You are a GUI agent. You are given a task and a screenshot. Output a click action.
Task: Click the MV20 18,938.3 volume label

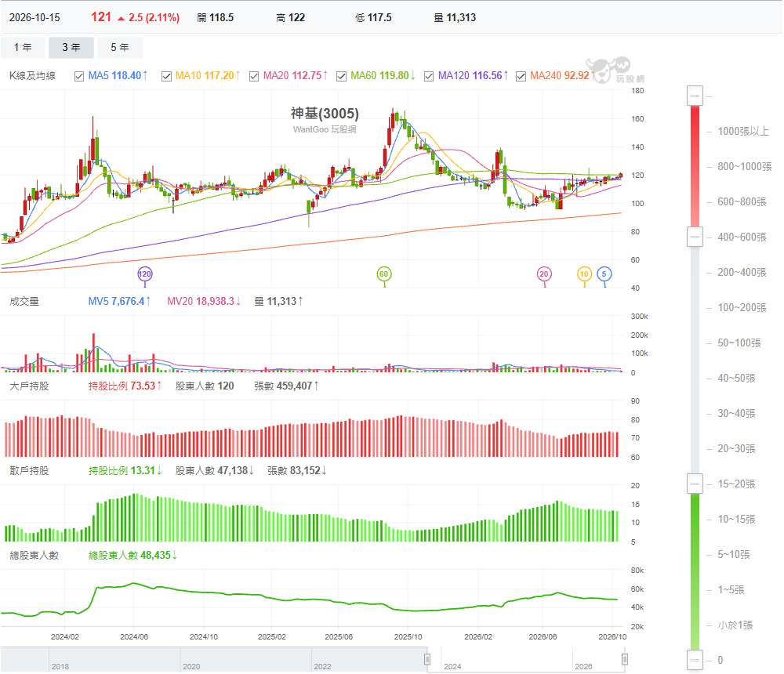point(204,302)
